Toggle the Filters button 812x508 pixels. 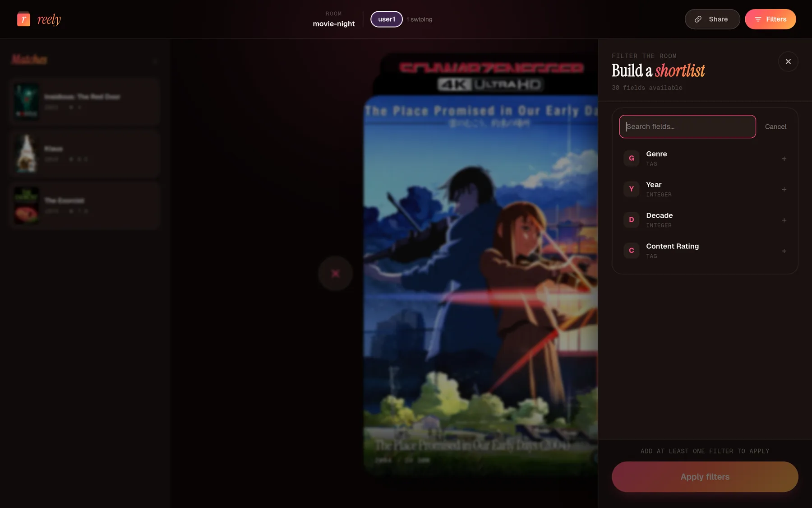tap(770, 19)
